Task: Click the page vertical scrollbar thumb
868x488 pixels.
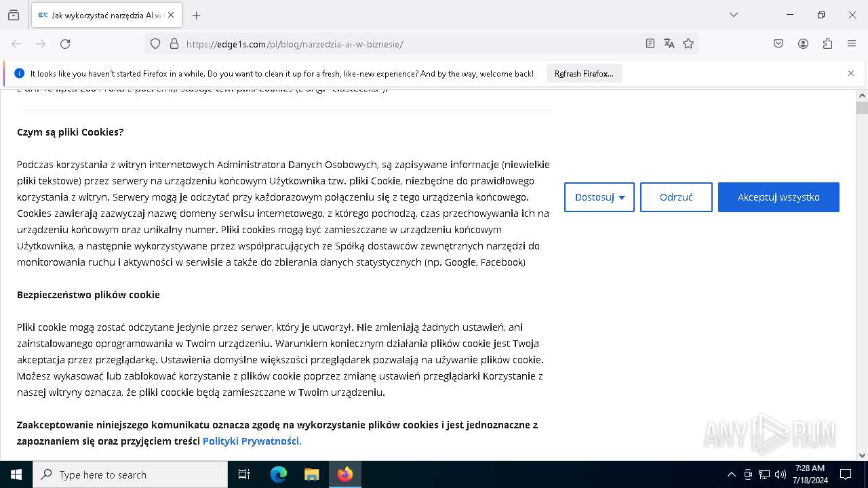Action: [862, 107]
